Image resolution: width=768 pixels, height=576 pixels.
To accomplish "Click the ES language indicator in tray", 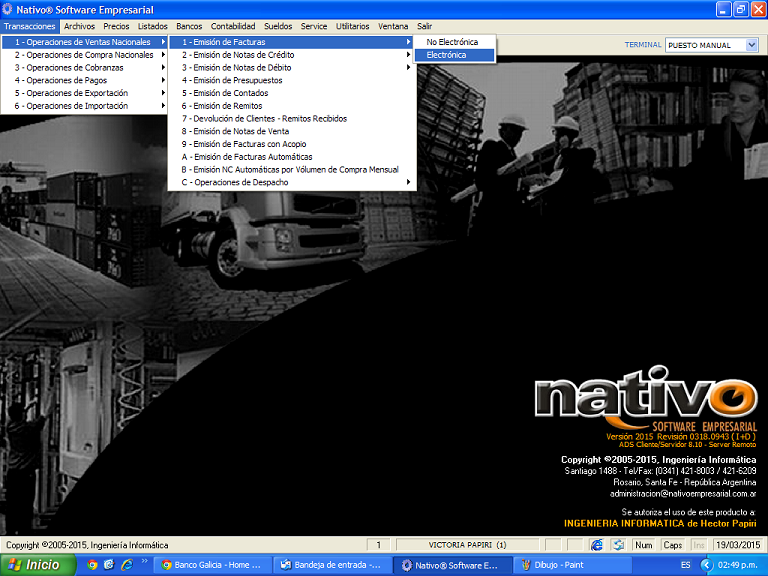I will (x=686, y=565).
